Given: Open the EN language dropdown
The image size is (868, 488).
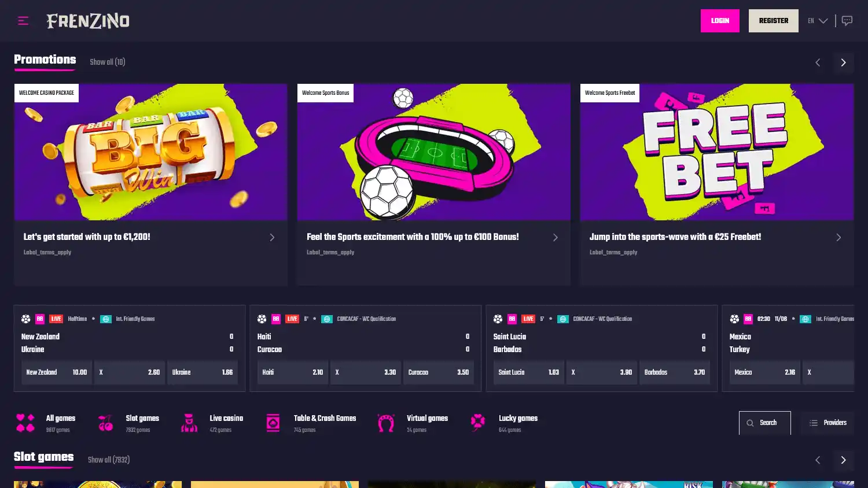Looking at the screenshot, I should pos(818,21).
